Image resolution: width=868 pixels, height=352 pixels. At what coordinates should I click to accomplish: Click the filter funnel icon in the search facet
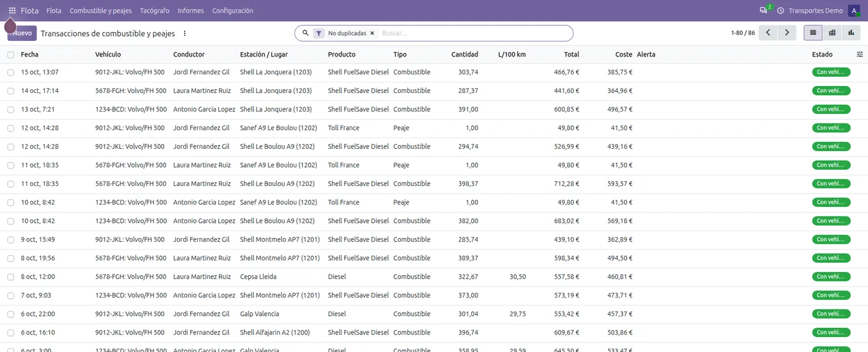click(319, 33)
